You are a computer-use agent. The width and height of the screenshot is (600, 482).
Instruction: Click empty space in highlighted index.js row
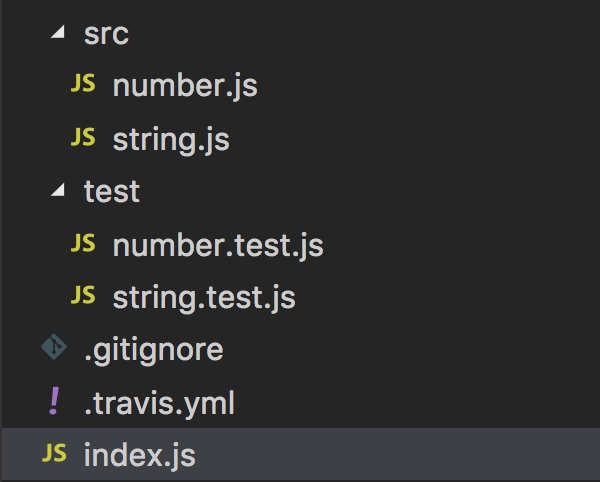[x=400, y=455]
